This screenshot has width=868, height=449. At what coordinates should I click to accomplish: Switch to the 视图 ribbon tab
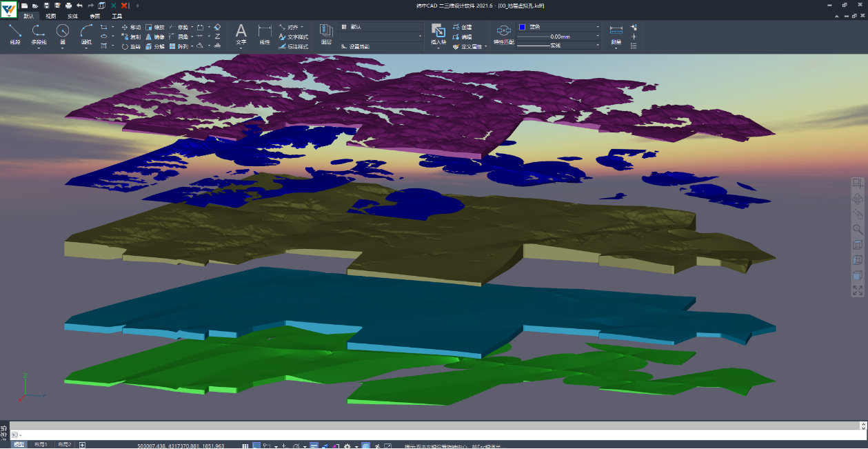pos(51,15)
